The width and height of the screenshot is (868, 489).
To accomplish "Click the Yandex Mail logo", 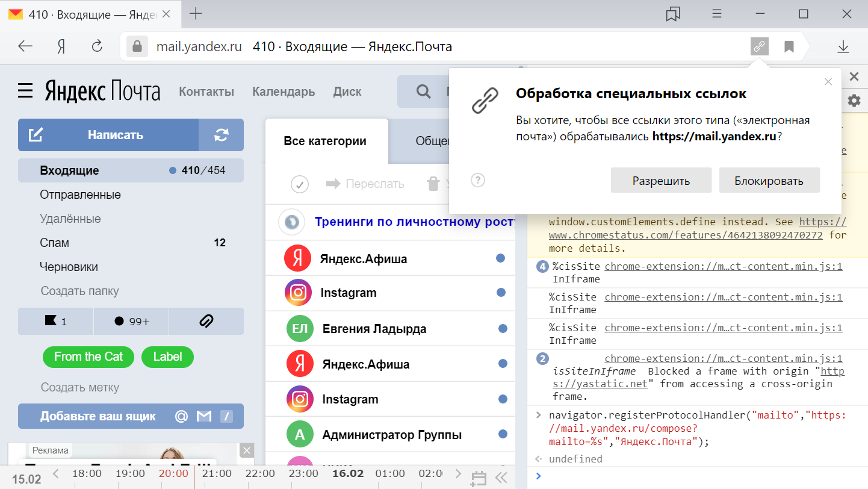I will point(102,92).
